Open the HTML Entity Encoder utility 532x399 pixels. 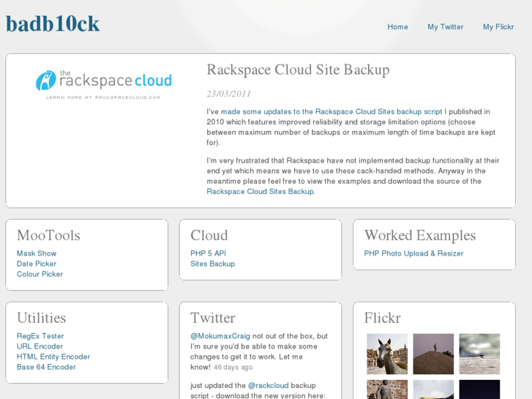[53, 357]
